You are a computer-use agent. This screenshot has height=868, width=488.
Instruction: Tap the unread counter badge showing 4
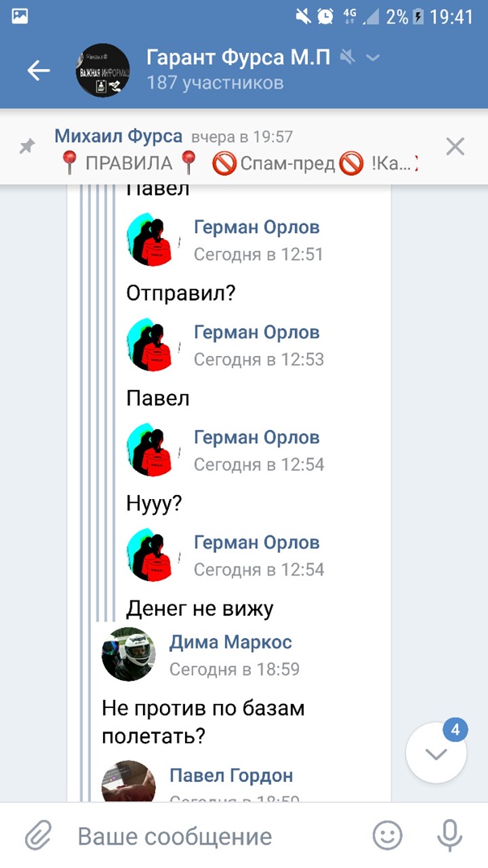pyautogui.click(x=455, y=730)
